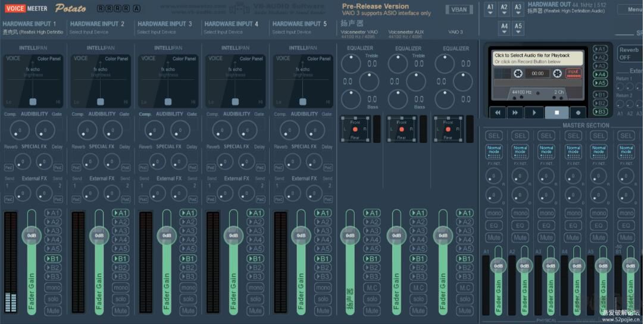
Task: Click the cassette recorder Record button
Action: [577, 112]
